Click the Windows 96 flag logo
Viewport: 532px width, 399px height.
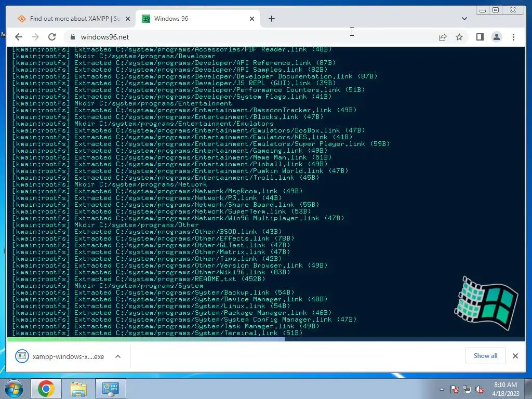(x=486, y=303)
